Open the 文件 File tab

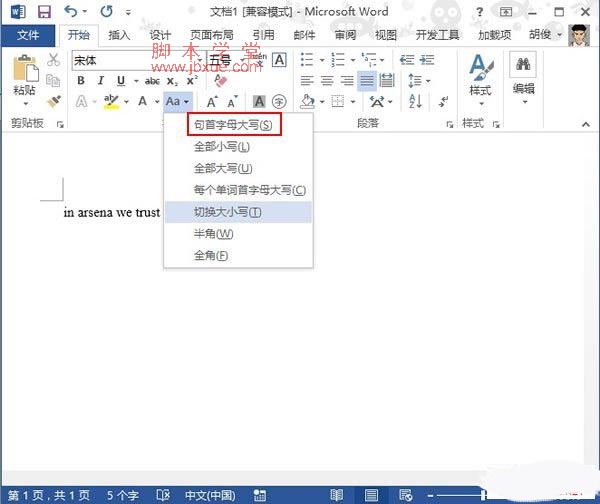(28, 35)
